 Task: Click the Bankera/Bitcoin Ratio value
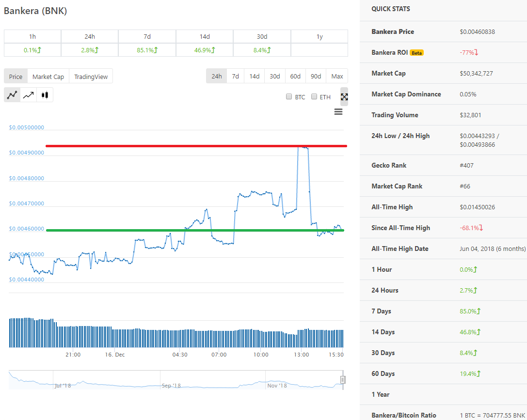tap(493, 415)
